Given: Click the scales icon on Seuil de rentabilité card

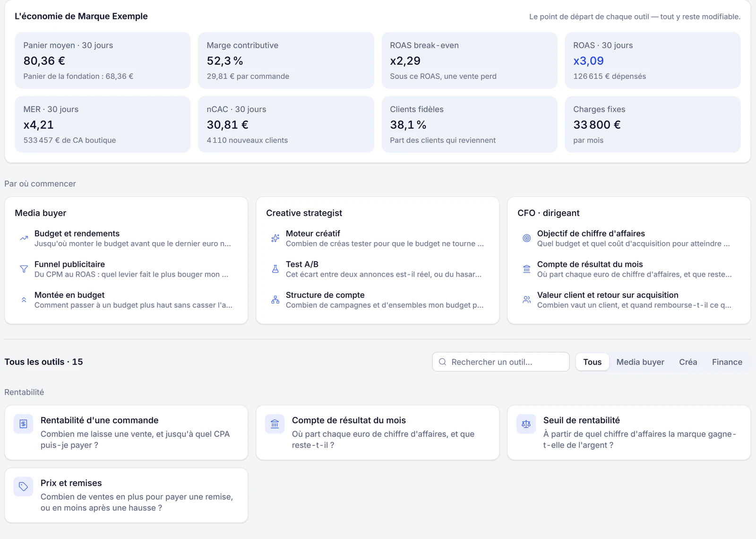Looking at the screenshot, I should coord(526,424).
